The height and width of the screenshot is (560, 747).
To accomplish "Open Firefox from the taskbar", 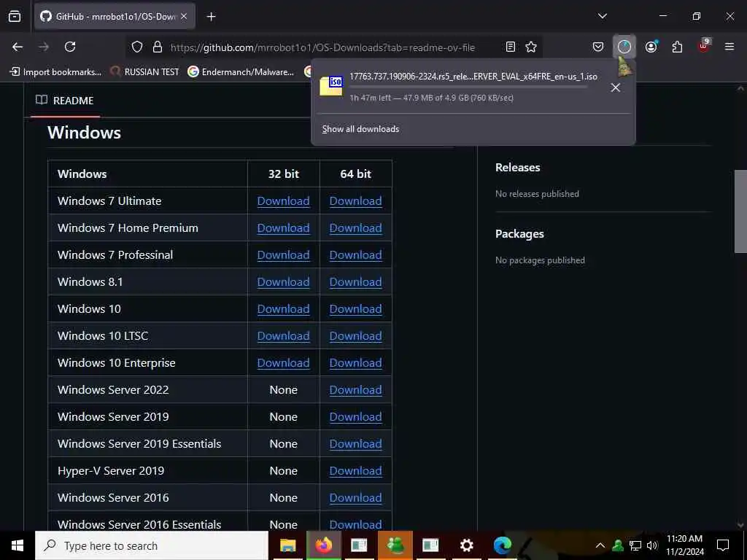I will coord(323,545).
